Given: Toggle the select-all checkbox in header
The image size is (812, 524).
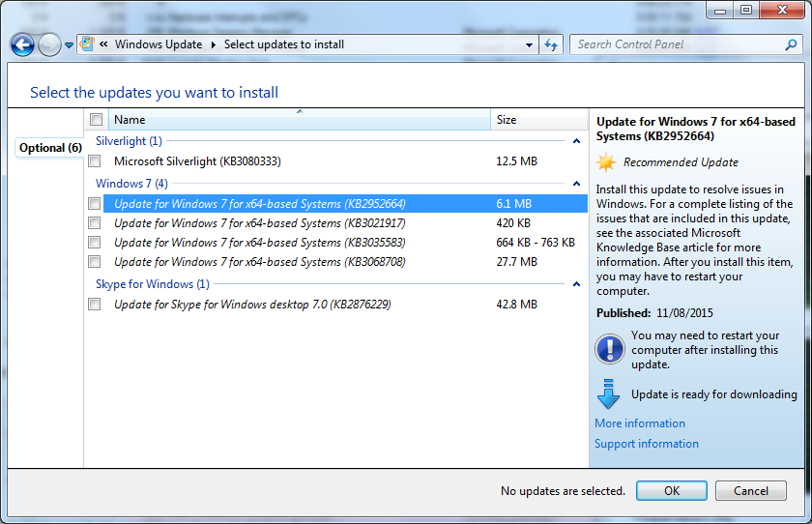Looking at the screenshot, I should click(x=96, y=120).
